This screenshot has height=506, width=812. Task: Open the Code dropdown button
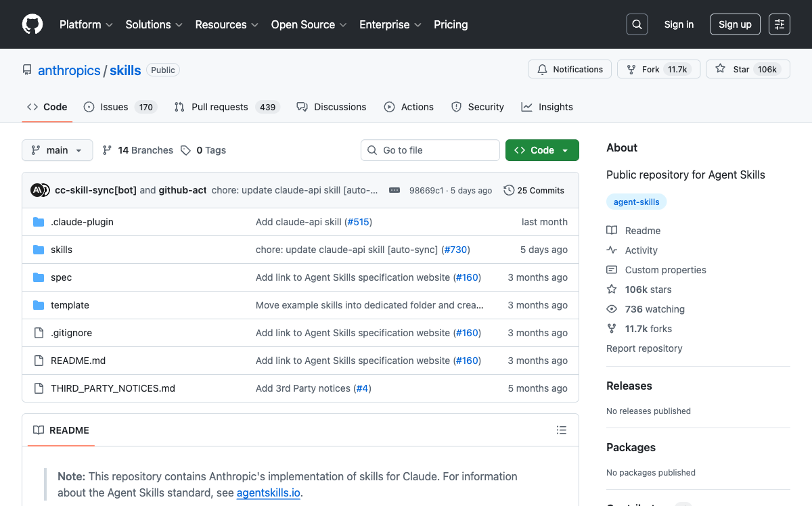tap(542, 149)
